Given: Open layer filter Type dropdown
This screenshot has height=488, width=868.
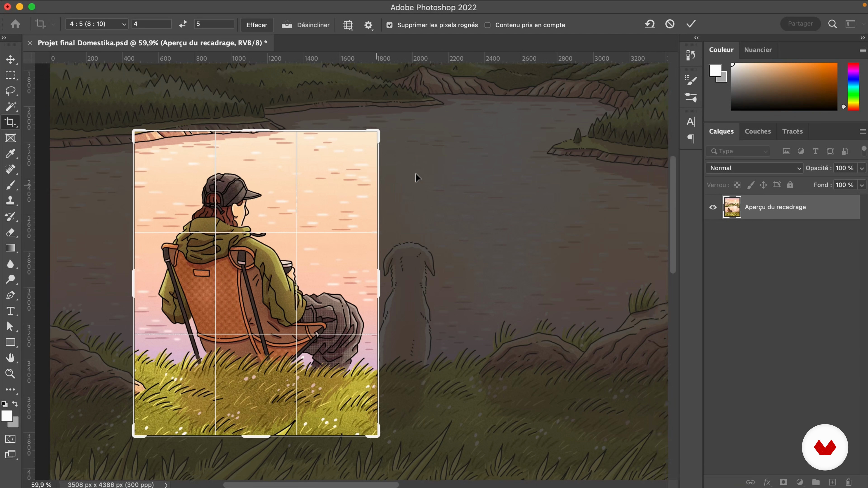Looking at the screenshot, I should (738, 151).
